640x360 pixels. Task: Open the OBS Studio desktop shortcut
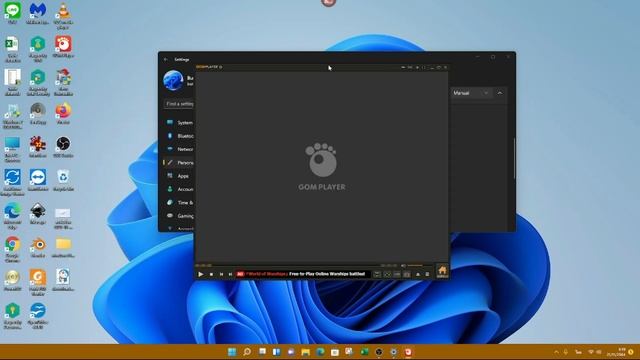(63, 147)
